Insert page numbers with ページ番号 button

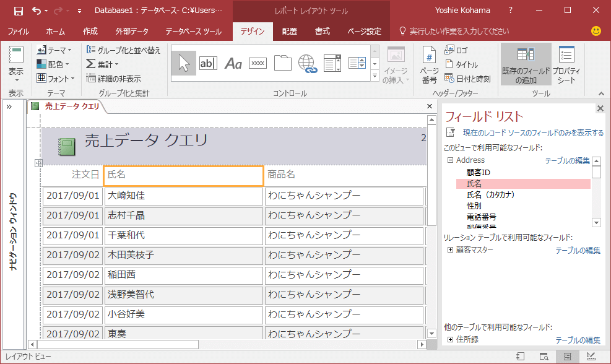click(429, 65)
